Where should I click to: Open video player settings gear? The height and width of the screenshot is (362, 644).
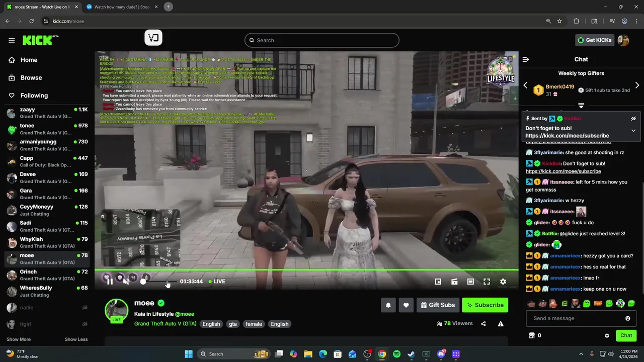(503, 282)
